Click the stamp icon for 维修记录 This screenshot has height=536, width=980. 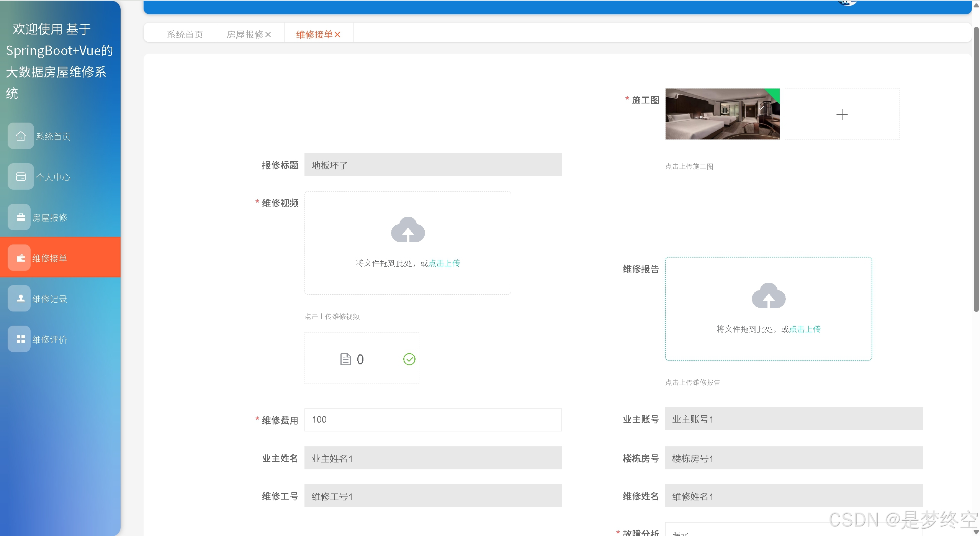click(21, 298)
